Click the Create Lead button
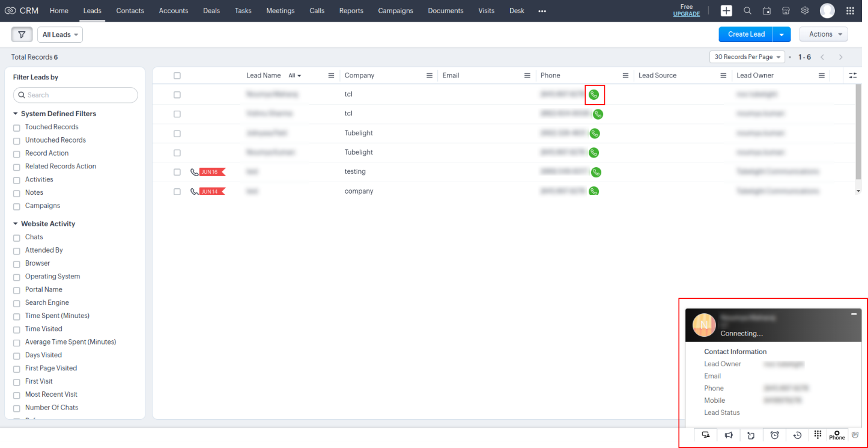 (x=745, y=34)
